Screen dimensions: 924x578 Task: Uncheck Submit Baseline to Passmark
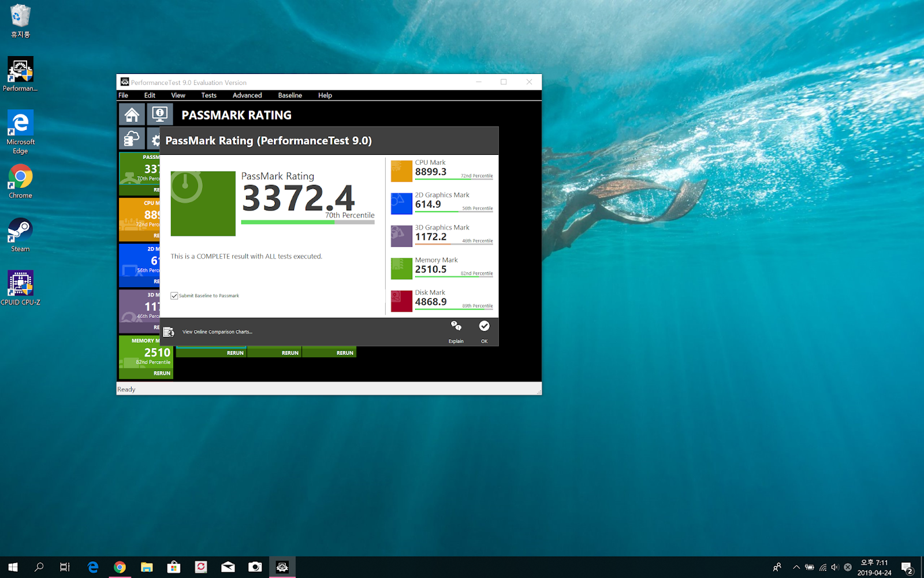tap(174, 296)
